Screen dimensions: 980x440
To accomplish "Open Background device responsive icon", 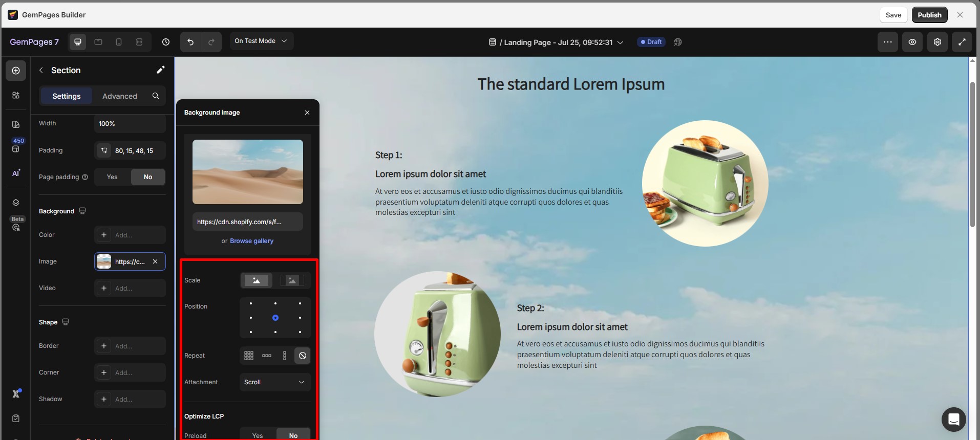I will click(82, 211).
